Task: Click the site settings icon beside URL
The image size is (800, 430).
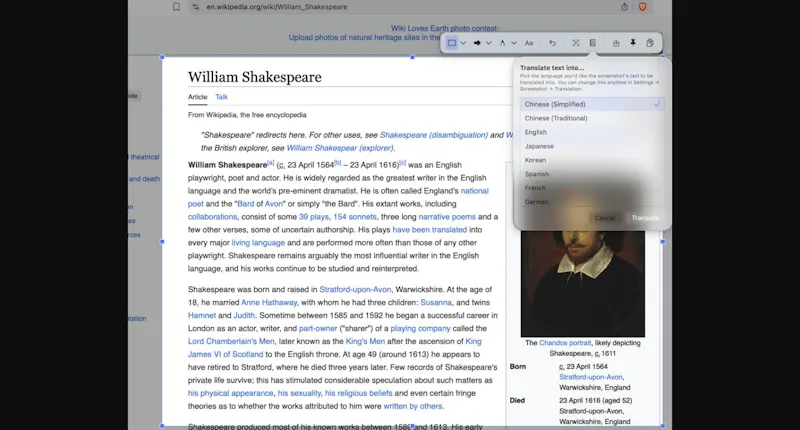Action: coord(196,7)
